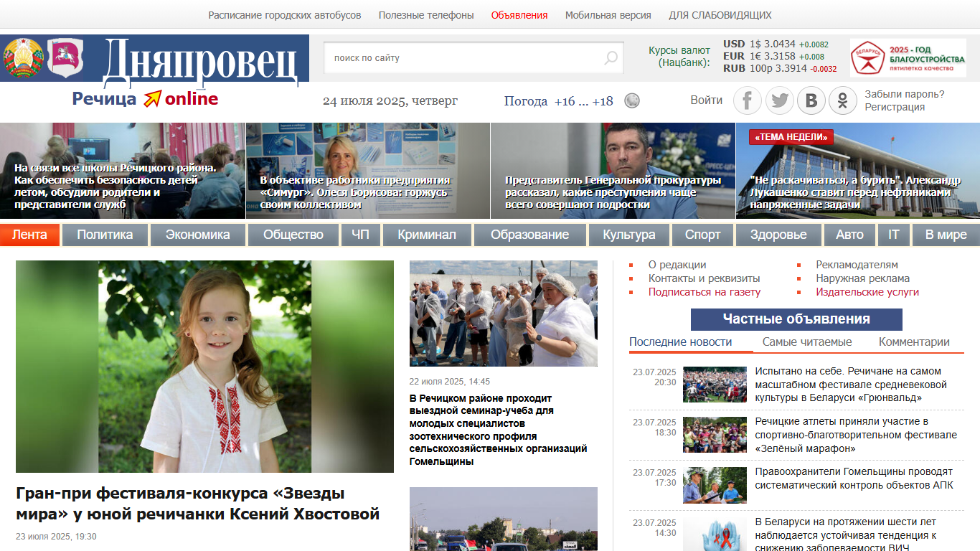Open the IT section
Viewport: 980px width, 551px height.
(894, 235)
